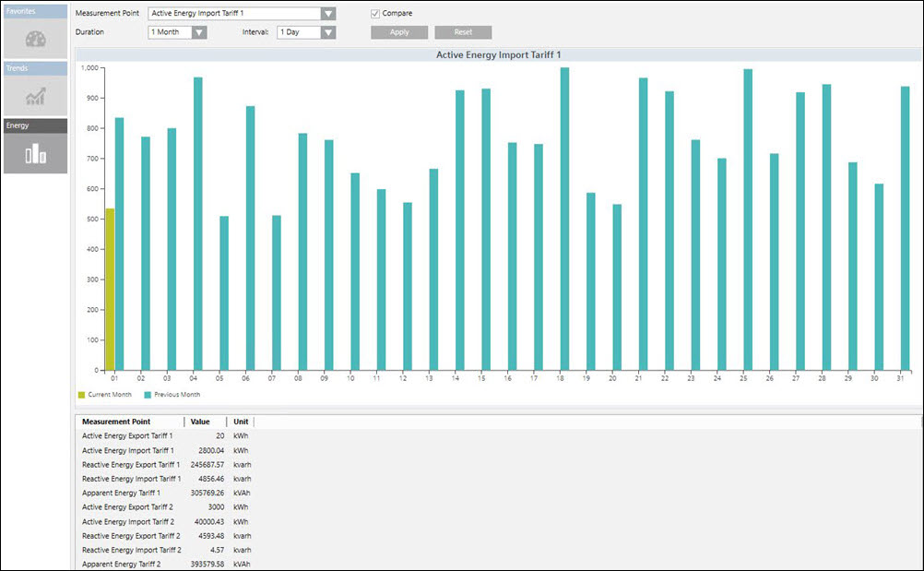Viewport: 924px width, 571px height.
Task: Select the Active Energy Import Tariff 1 row
Action: (x=128, y=450)
